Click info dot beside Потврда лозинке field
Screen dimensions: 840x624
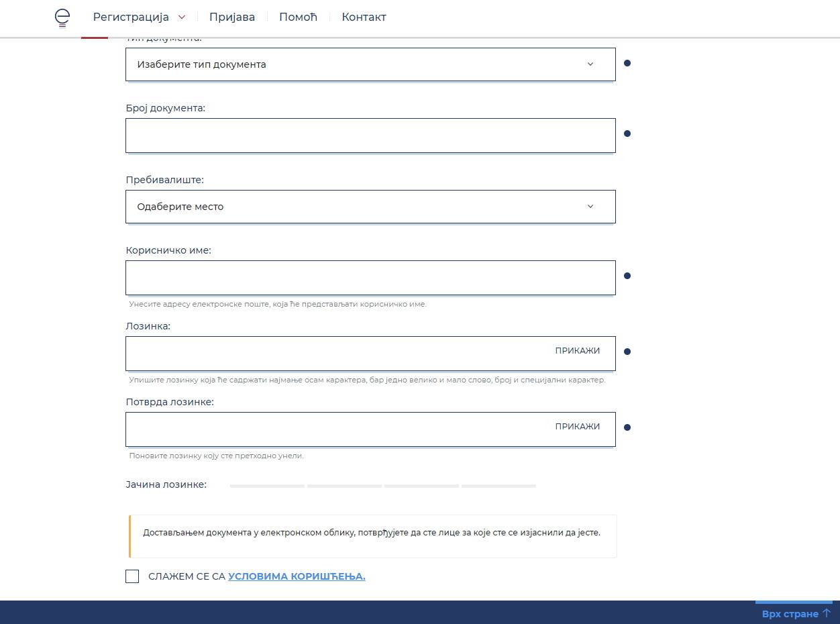pos(627,427)
